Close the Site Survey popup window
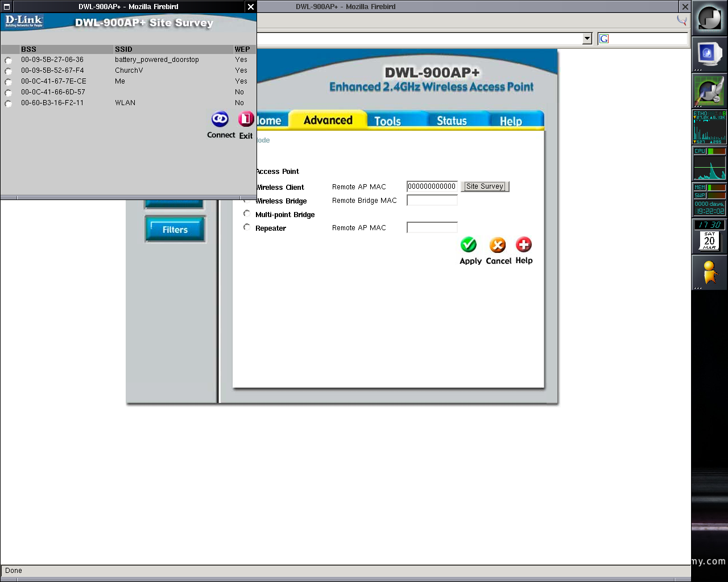The width and height of the screenshot is (728, 582). click(251, 7)
